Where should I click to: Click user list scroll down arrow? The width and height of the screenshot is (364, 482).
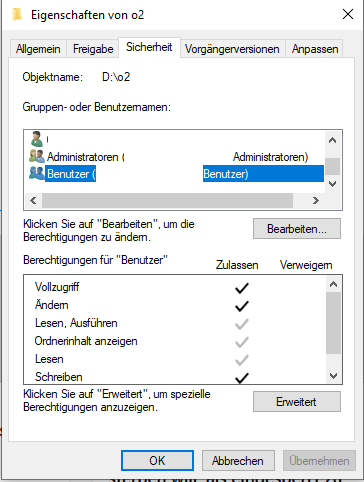[x=332, y=184]
